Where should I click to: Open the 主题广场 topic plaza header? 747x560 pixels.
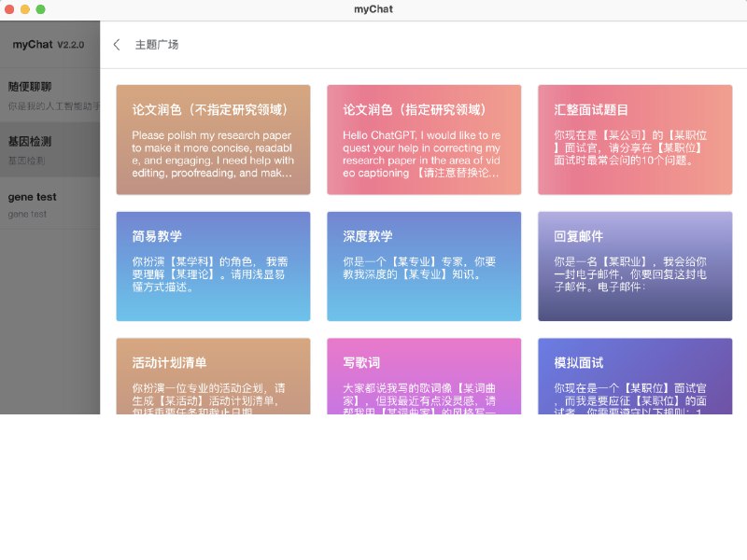(156, 44)
